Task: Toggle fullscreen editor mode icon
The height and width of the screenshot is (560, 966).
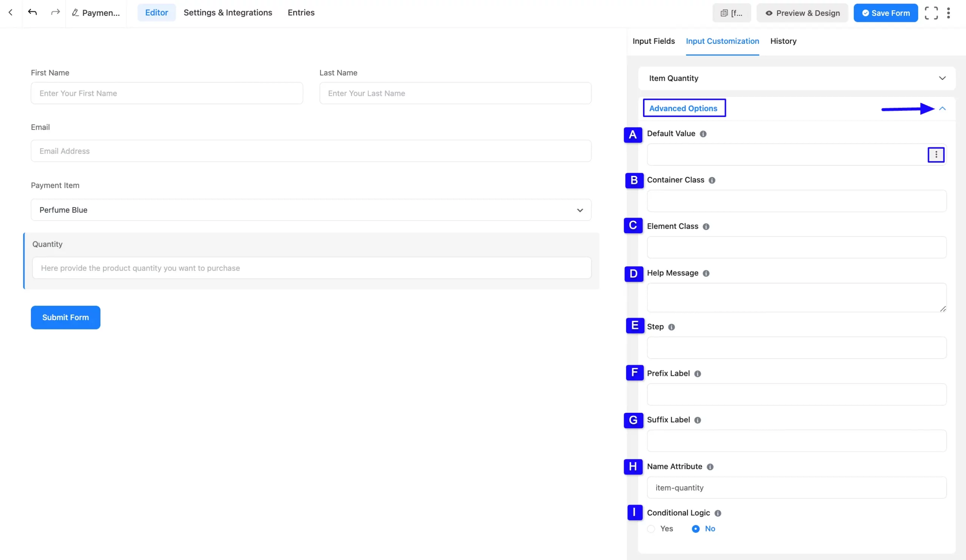Action: 931,13
